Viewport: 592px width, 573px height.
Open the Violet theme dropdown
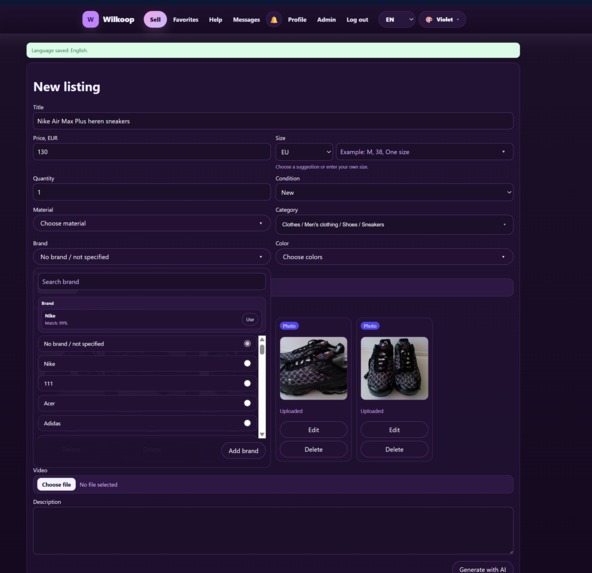pos(442,20)
